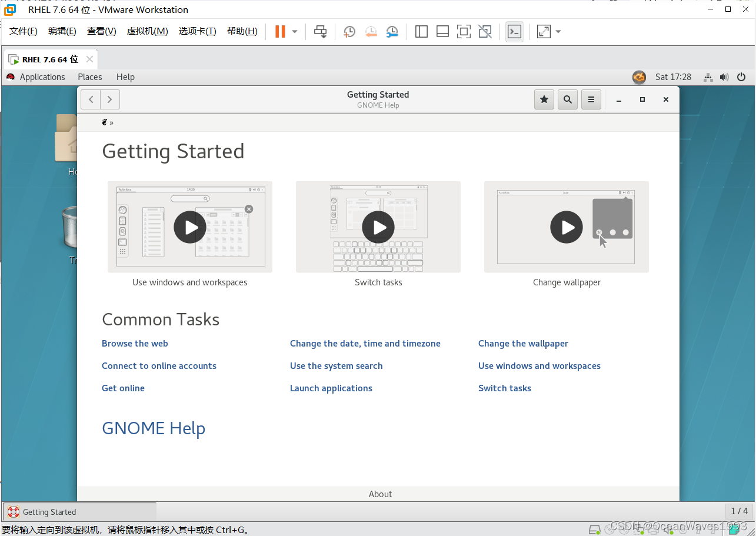
Task: Open Switch tasks link under Common Tasks
Action: coord(505,388)
